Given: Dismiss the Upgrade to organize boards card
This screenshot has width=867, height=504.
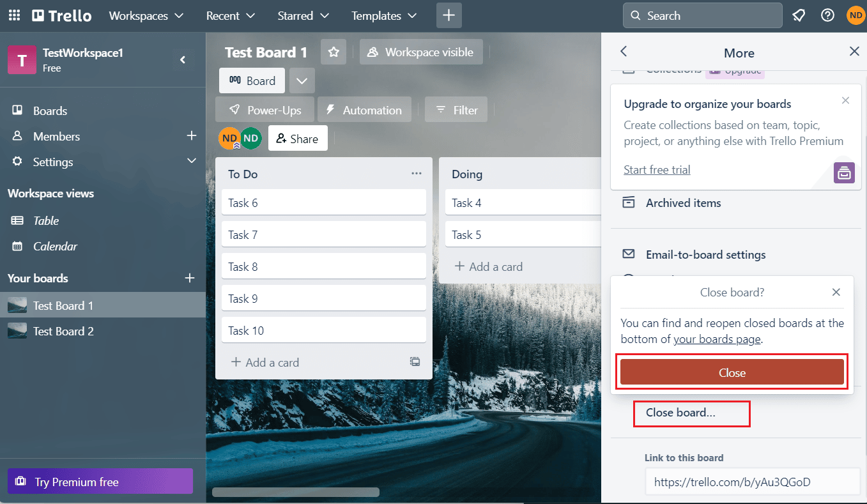Looking at the screenshot, I should [x=845, y=100].
